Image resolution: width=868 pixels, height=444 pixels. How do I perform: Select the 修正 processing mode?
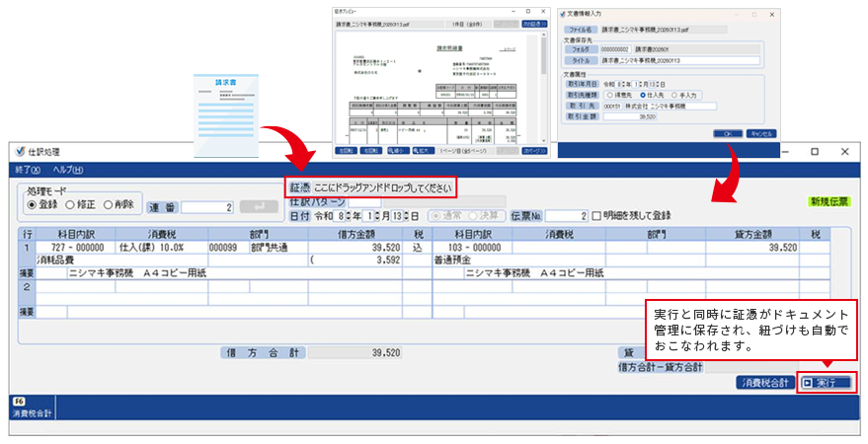click(69, 204)
